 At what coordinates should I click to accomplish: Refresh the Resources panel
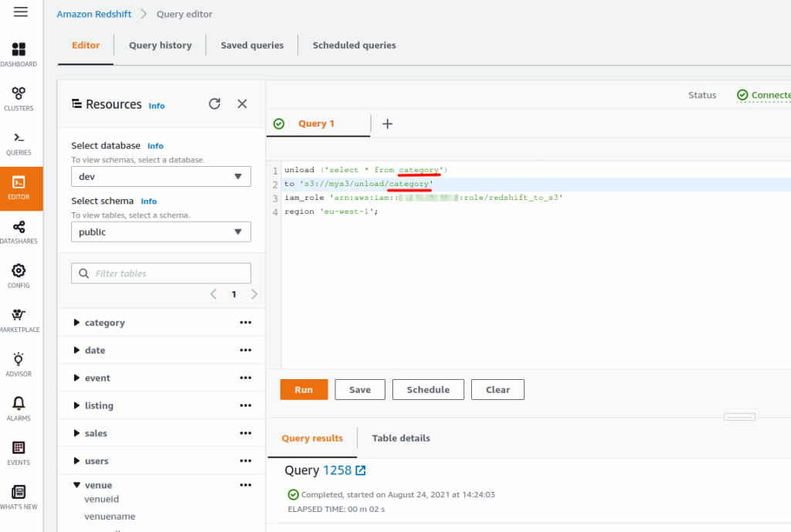[215, 103]
